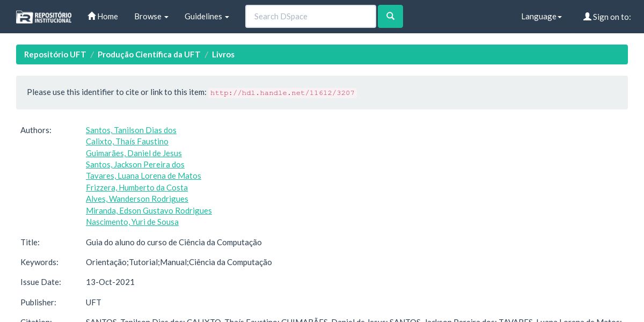The image size is (644, 322).
Task: Open author Tavares, Luana Lorena de Matos
Action: pyautogui.click(x=143, y=175)
